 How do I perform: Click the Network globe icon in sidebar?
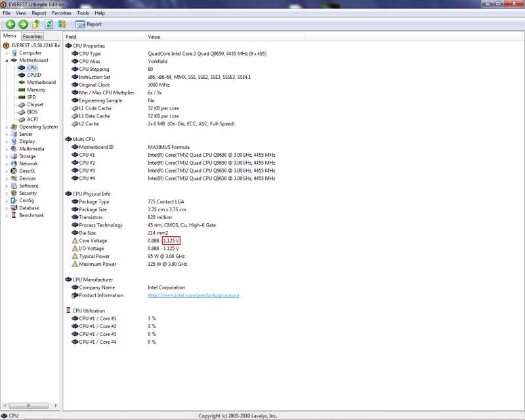(x=14, y=163)
